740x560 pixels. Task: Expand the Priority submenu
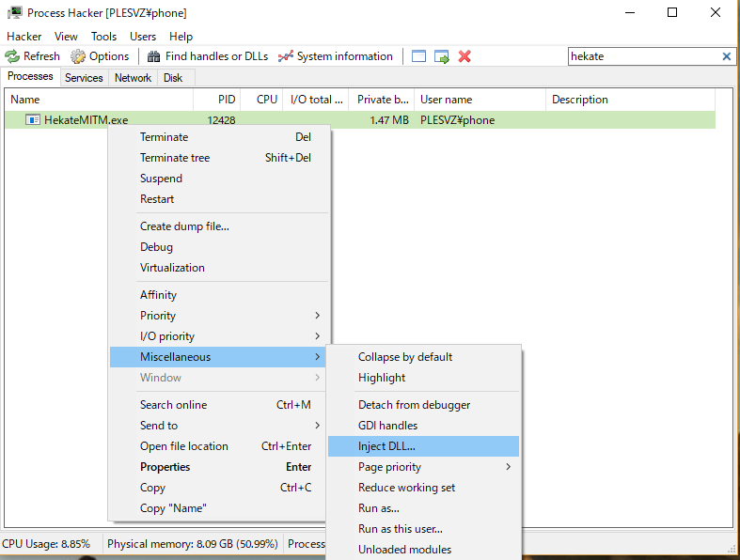[219, 316]
